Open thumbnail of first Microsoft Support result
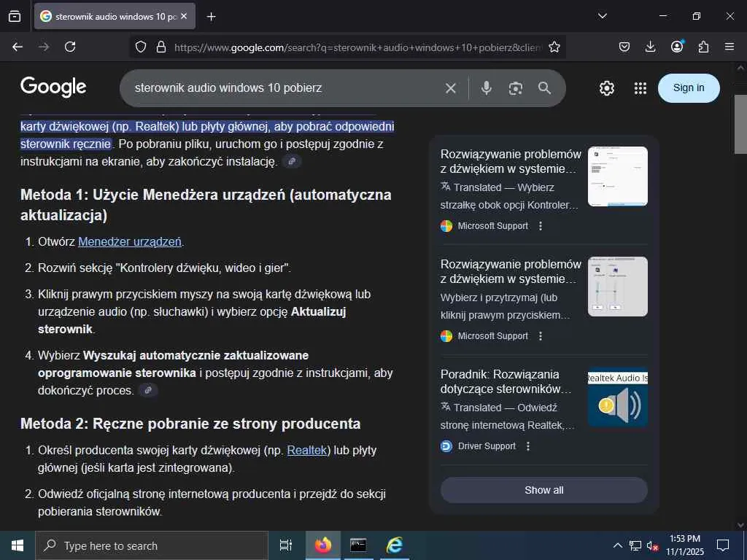747x560 pixels. 617,176
